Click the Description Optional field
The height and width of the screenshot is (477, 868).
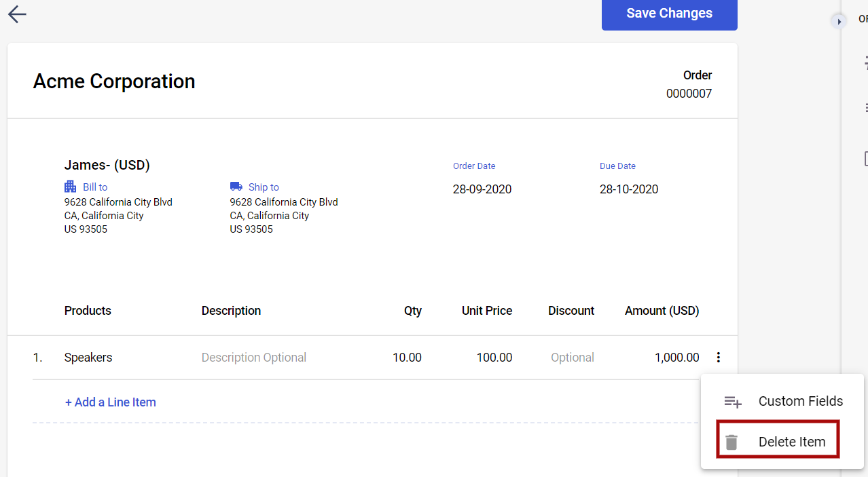pyautogui.click(x=254, y=358)
